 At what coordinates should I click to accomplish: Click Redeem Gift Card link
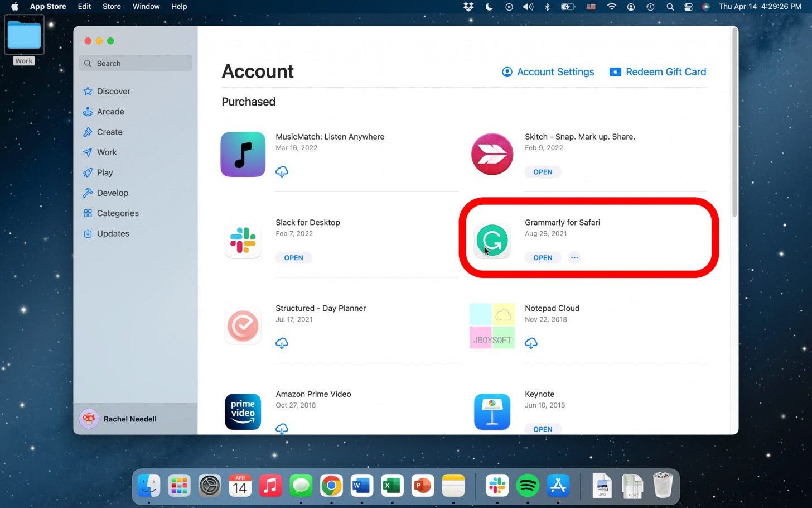[x=658, y=71]
